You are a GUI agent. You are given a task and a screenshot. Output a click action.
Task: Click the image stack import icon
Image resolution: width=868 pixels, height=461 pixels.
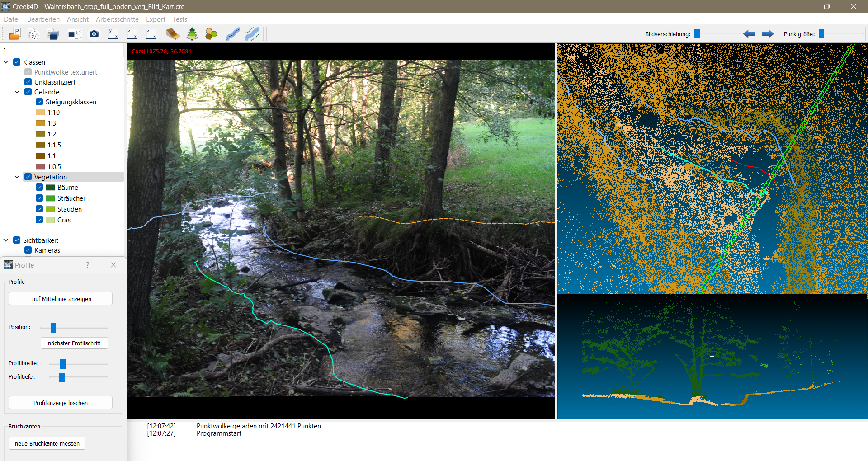(53, 34)
